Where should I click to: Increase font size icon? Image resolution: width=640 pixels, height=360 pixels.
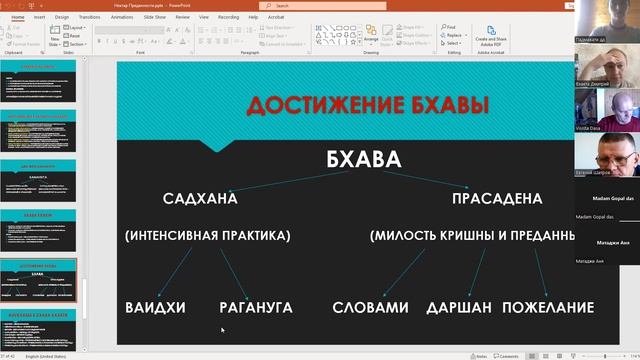(x=169, y=30)
